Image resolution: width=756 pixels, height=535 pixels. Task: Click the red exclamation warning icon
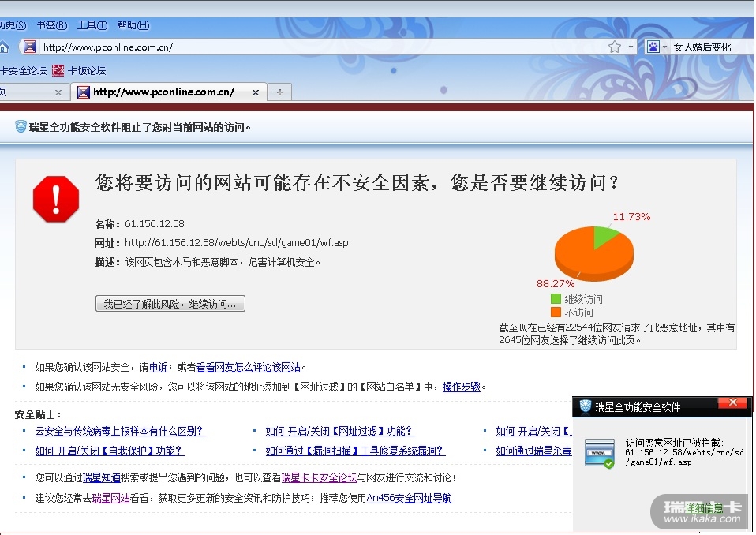pos(56,199)
